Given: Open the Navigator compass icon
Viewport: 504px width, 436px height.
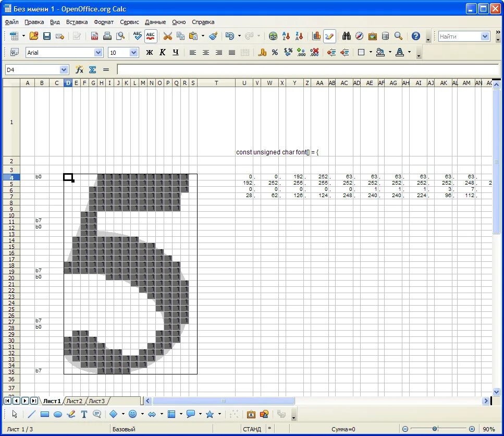Looking at the screenshot, I should coord(359,36).
